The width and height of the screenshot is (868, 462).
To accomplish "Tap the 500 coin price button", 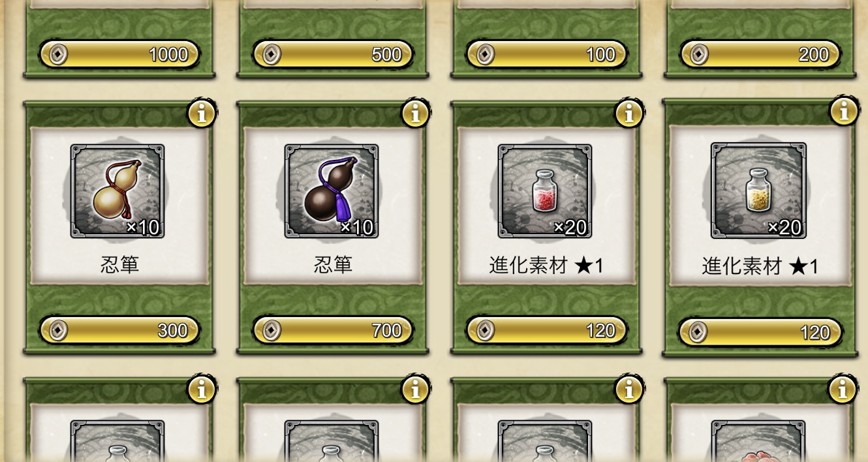I will click(x=333, y=54).
